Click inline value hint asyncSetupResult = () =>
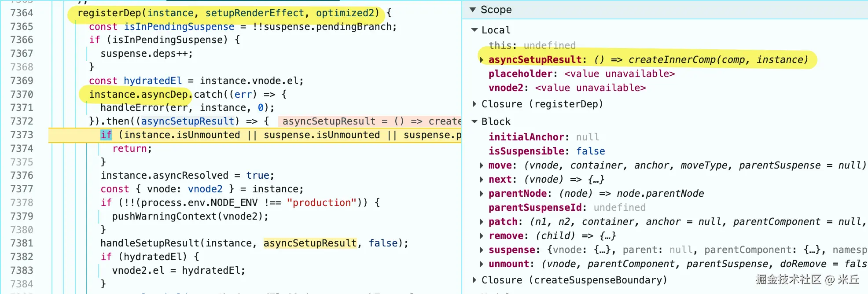 (x=370, y=121)
